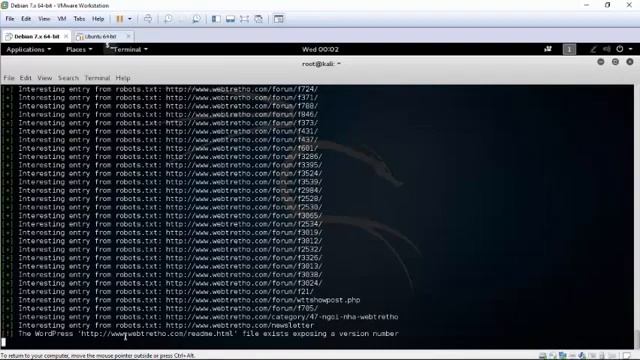This screenshot has height=360, width=640.
Task: Click the forum/f3286/ URL line
Action: coord(244,156)
